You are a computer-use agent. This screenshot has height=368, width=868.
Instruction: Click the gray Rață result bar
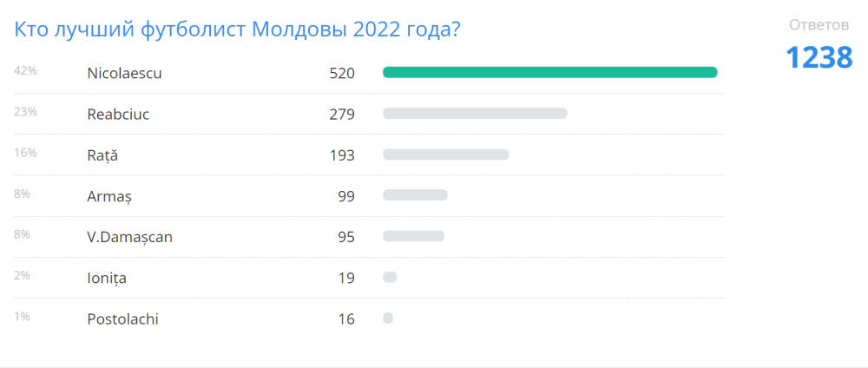pos(445,154)
